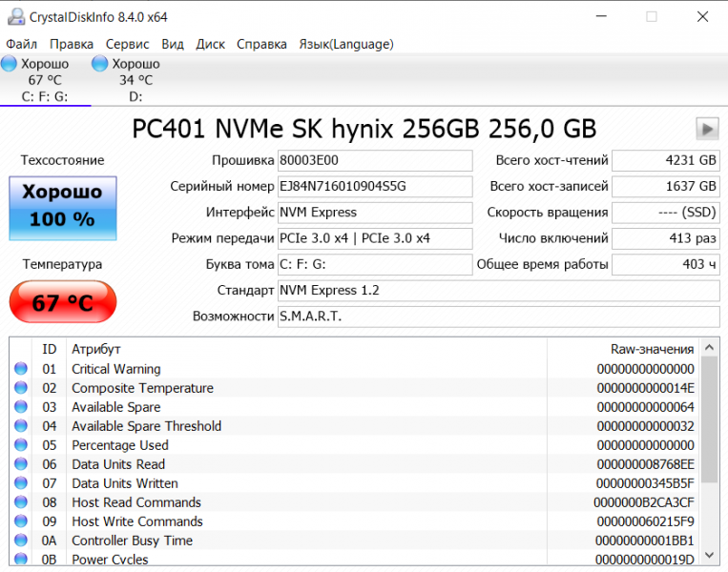Click the Percentage Used status orb
This screenshot has height=572, width=728.
(21, 446)
